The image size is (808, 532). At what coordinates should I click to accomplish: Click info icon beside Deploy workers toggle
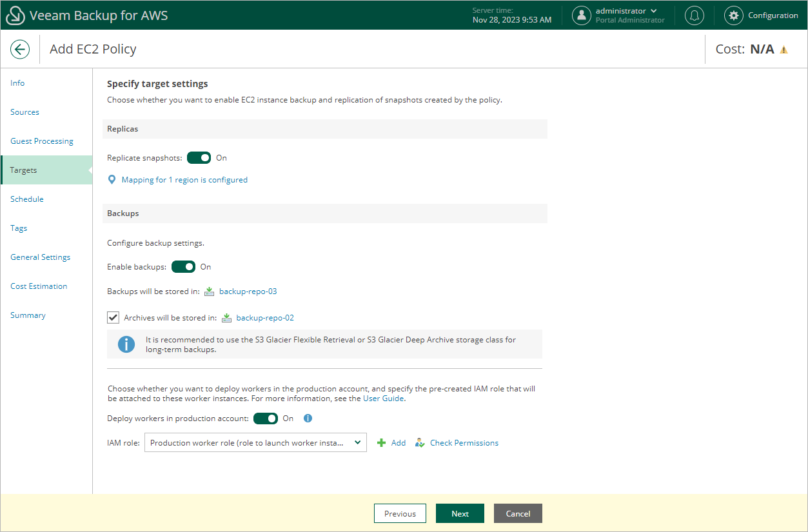(x=308, y=419)
